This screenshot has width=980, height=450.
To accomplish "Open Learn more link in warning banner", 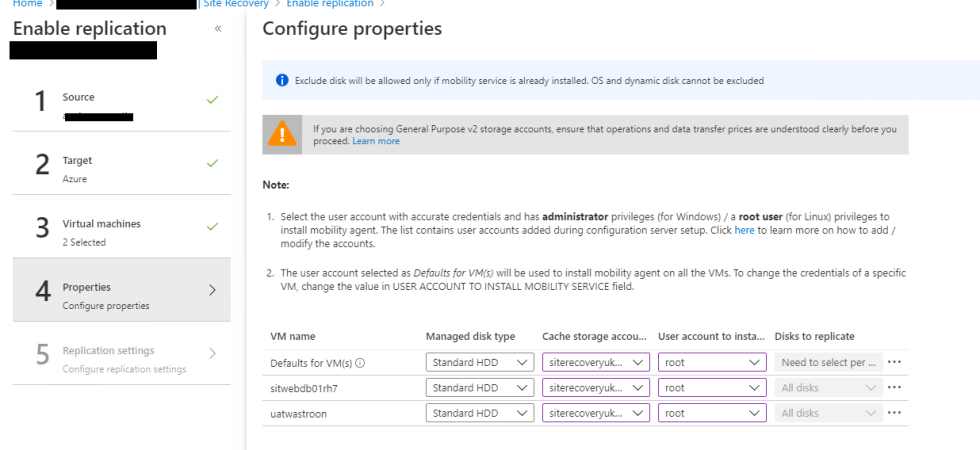I will (x=376, y=141).
